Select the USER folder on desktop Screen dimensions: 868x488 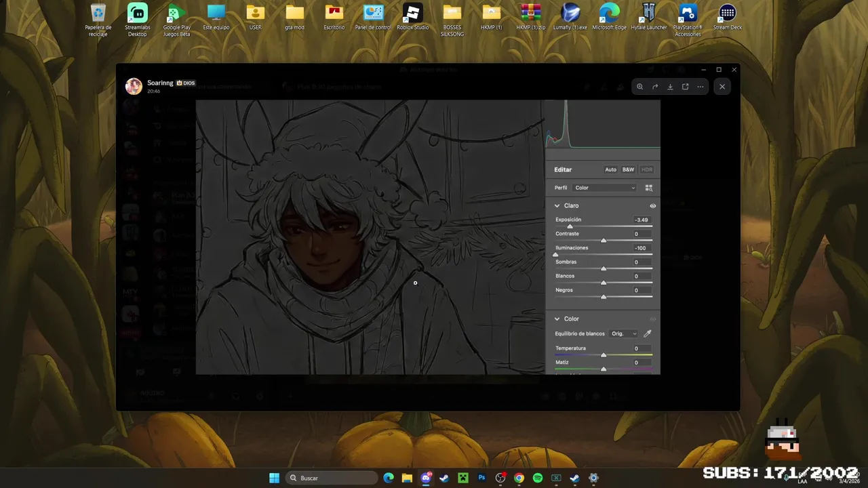point(256,18)
